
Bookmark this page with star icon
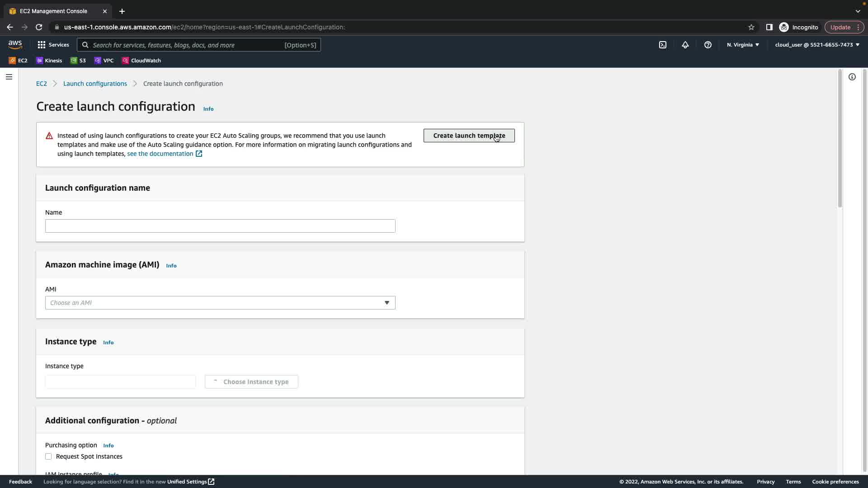(751, 27)
